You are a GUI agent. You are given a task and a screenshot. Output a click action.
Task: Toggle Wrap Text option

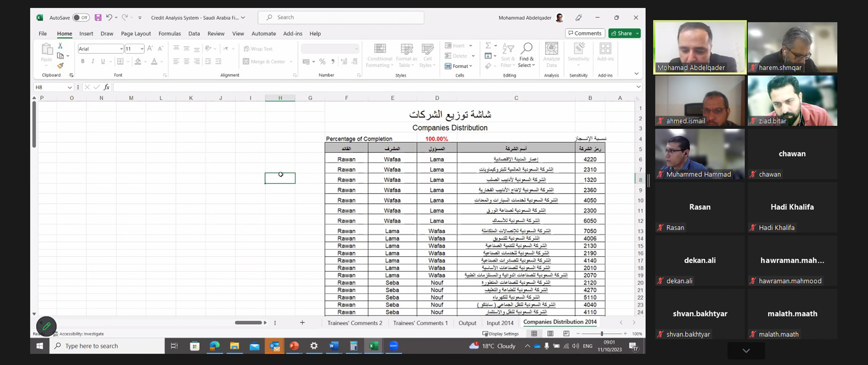[258, 49]
